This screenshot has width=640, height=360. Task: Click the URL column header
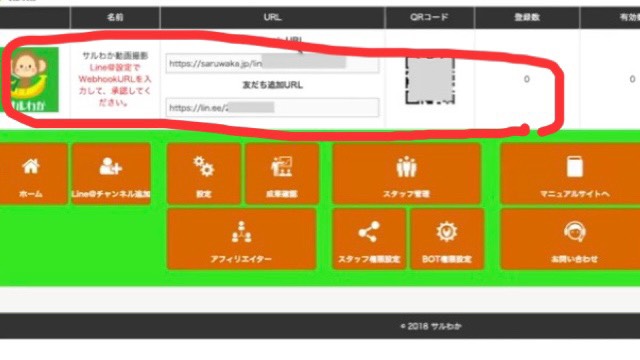(x=272, y=18)
